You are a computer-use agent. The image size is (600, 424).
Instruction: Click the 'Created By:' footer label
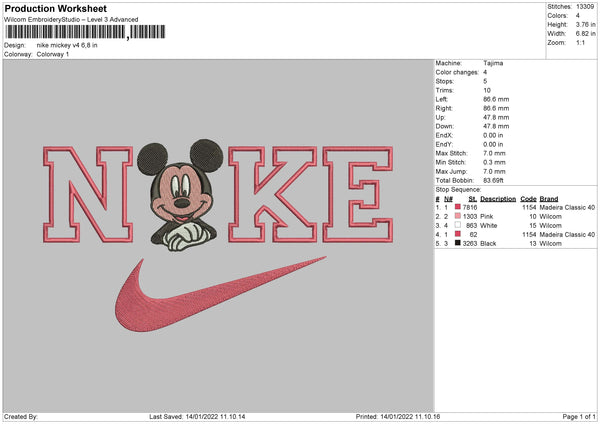pyautogui.click(x=21, y=416)
